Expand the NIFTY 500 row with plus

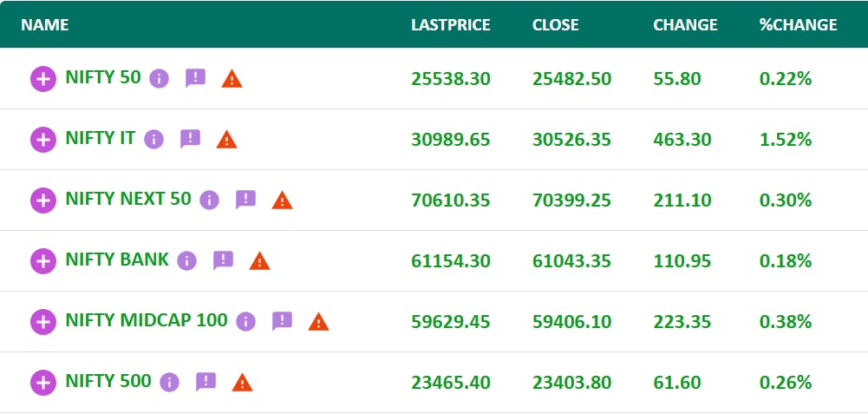43,383
